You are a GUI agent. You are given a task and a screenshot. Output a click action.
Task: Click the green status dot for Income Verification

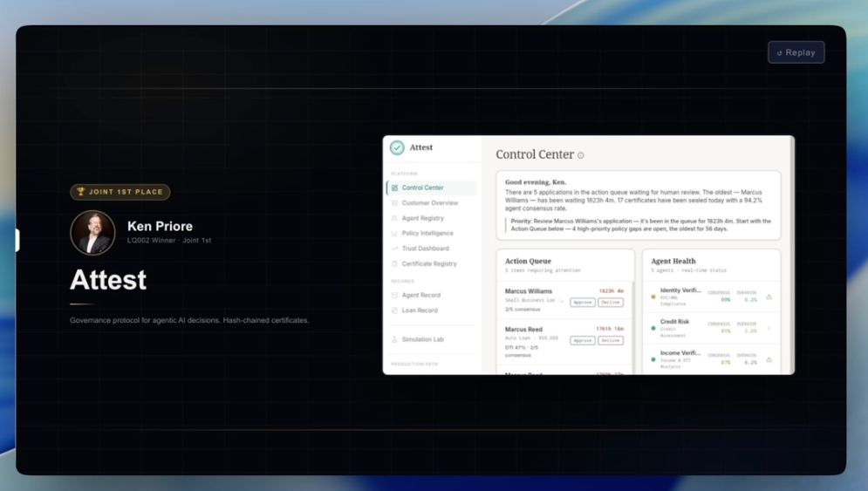tap(653, 360)
